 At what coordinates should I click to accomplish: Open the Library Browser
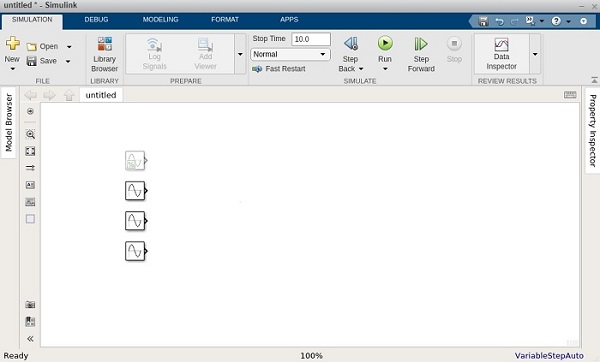104,54
